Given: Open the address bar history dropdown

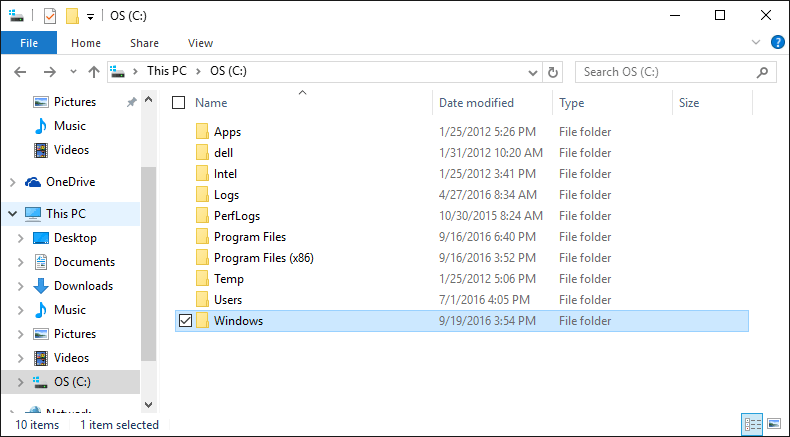Looking at the screenshot, I should (x=533, y=73).
